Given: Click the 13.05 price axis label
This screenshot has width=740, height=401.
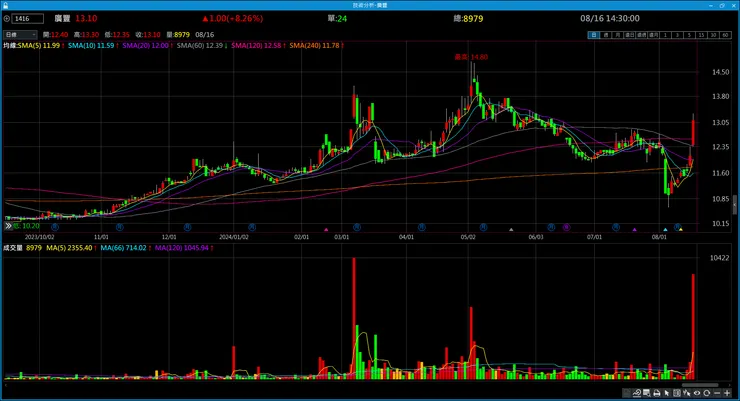Looking at the screenshot, I should point(721,122).
